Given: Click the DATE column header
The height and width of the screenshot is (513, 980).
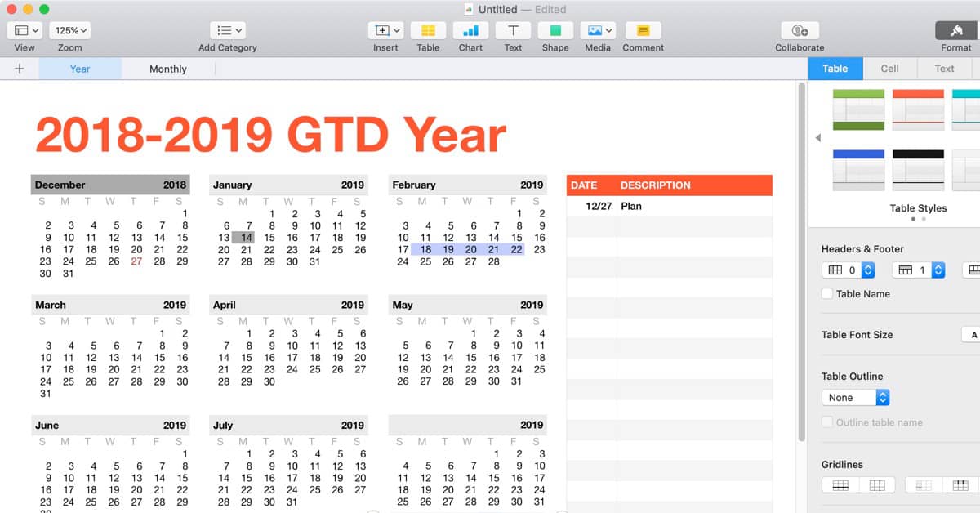Looking at the screenshot, I should (584, 185).
